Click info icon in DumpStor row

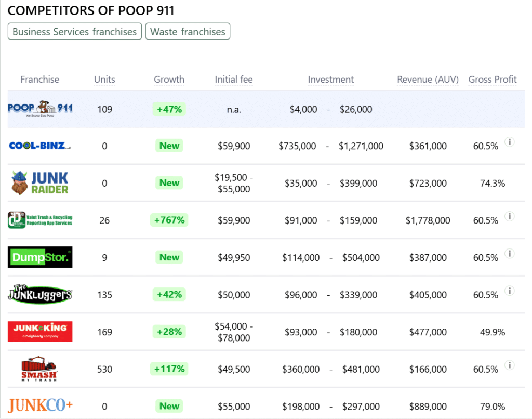[509, 253]
